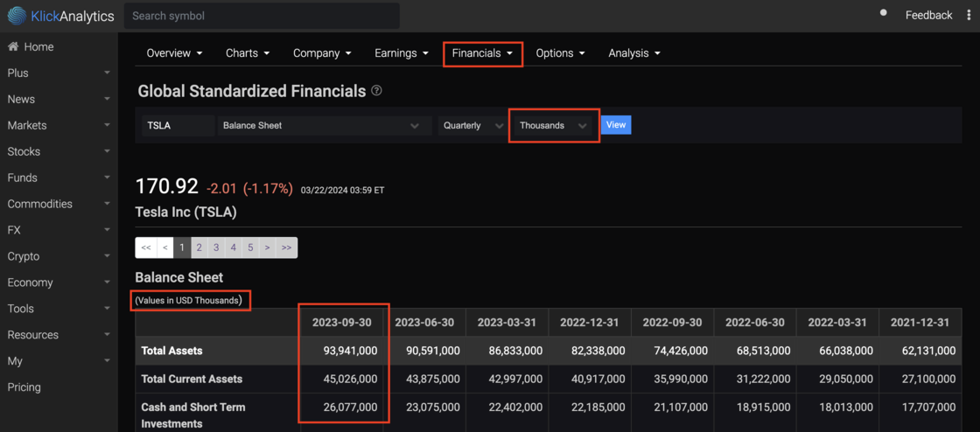This screenshot has width=980, height=432.
Task: Click the Search symbol field
Action: tap(262, 16)
